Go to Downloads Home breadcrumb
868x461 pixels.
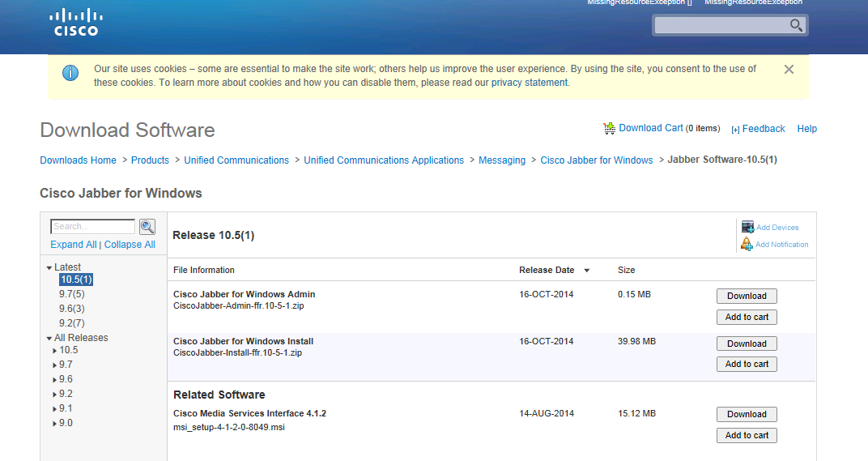click(x=78, y=160)
